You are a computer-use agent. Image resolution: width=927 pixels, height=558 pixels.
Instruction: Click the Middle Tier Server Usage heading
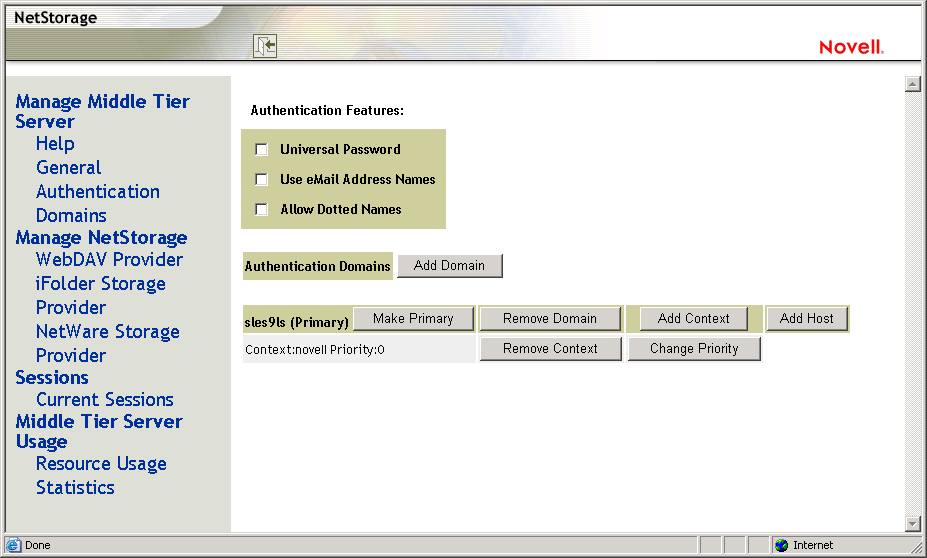99,432
